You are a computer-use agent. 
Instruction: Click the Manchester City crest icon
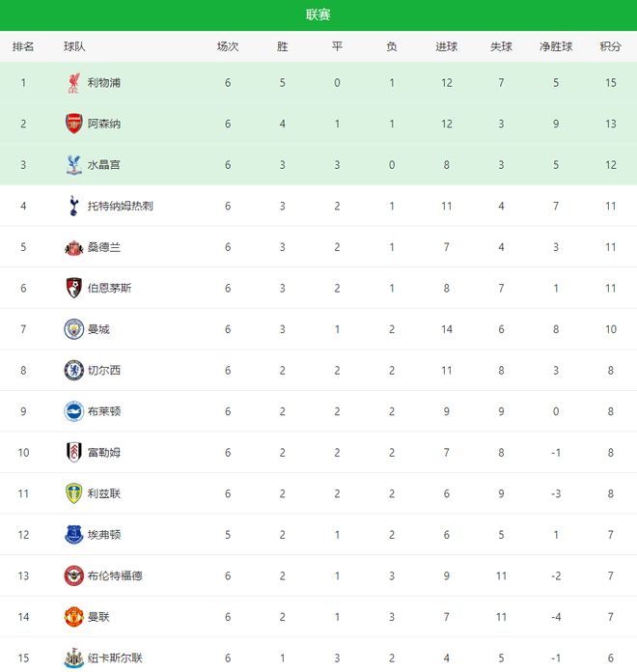tap(73, 329)
